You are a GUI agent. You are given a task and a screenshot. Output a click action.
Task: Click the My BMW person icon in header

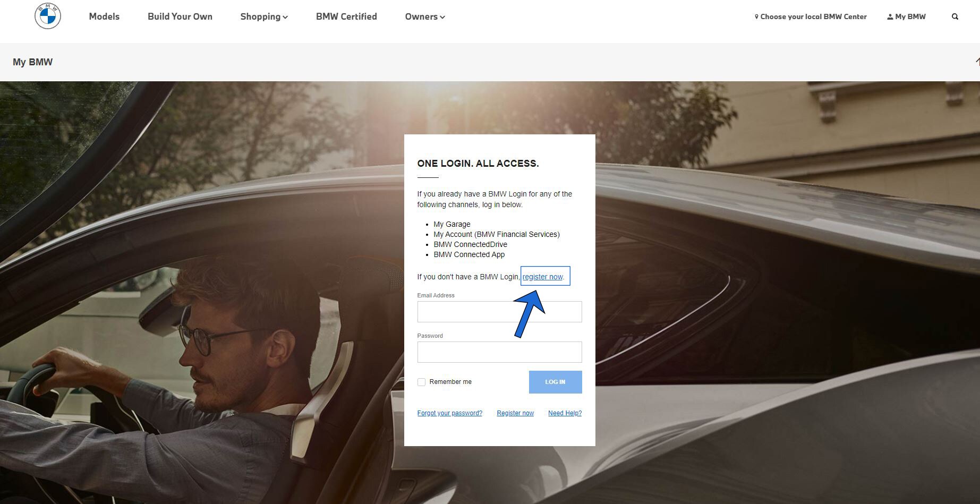pyautogui.click(x=890, y=17)
